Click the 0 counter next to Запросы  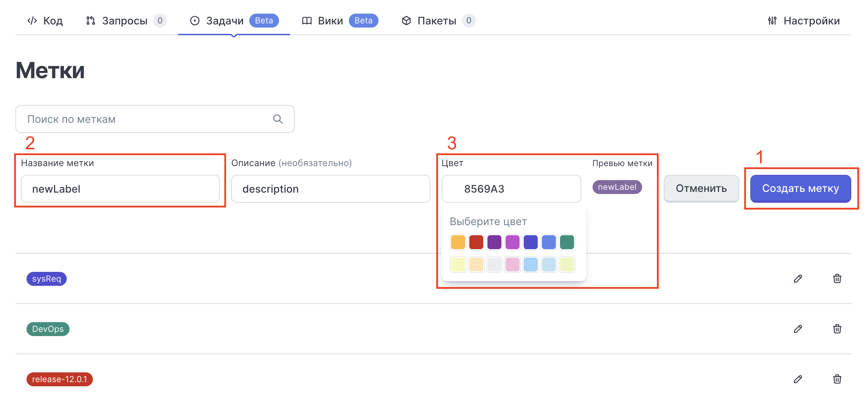pyautogui.click(x=160, y=21)
